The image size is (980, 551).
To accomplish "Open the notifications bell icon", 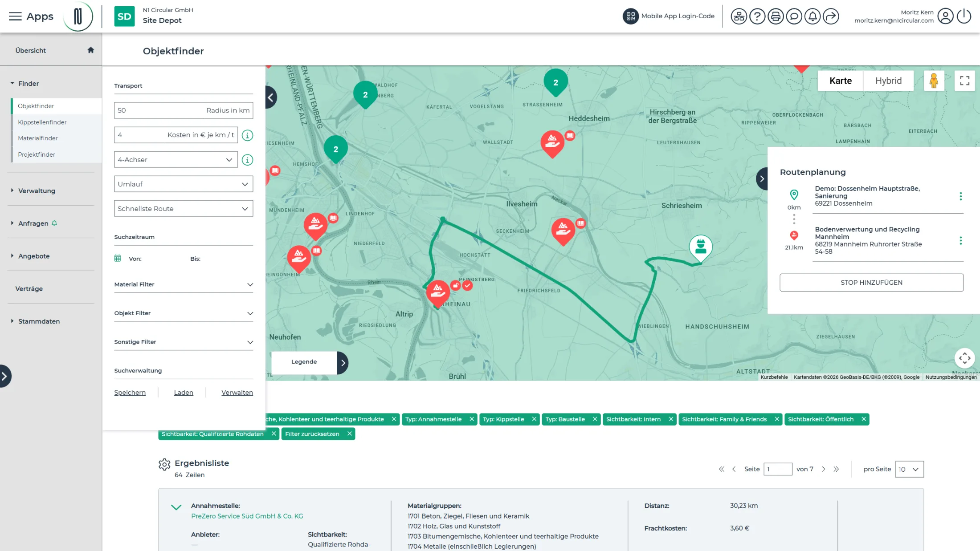I will 813,16.
